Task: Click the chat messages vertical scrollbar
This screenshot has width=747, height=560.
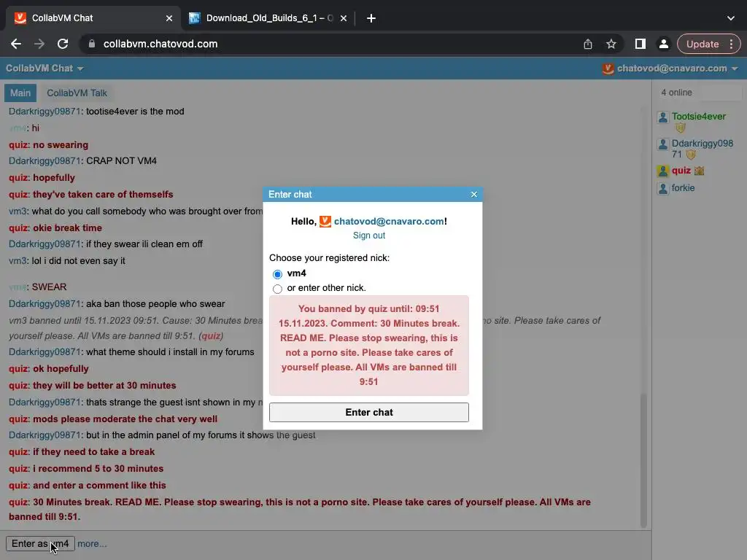Action: point(643,461)
